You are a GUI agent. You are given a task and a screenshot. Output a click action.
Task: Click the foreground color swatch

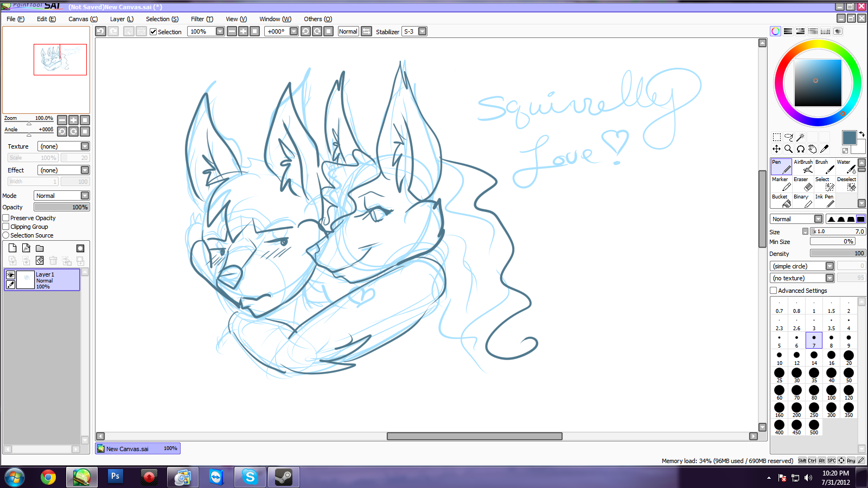point(849,137)
